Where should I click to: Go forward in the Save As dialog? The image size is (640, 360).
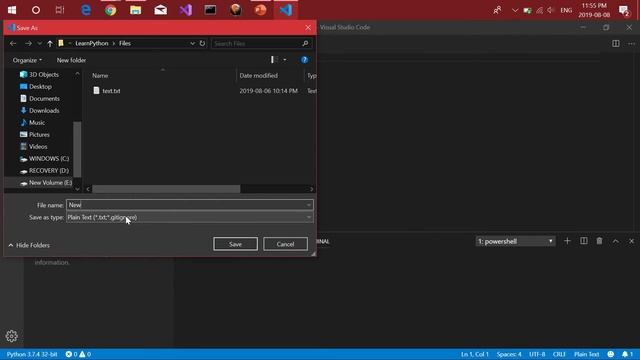pos(28,43)
